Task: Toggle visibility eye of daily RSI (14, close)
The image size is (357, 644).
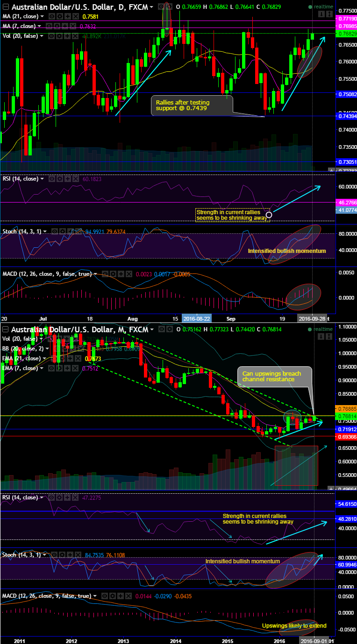Action: click(x=52, y=179)
